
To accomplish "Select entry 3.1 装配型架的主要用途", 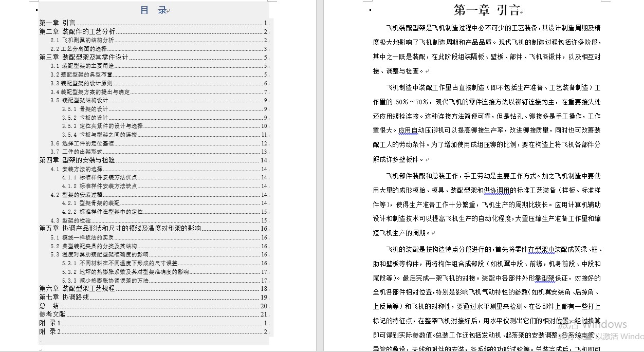I will [x=159, y=66].
